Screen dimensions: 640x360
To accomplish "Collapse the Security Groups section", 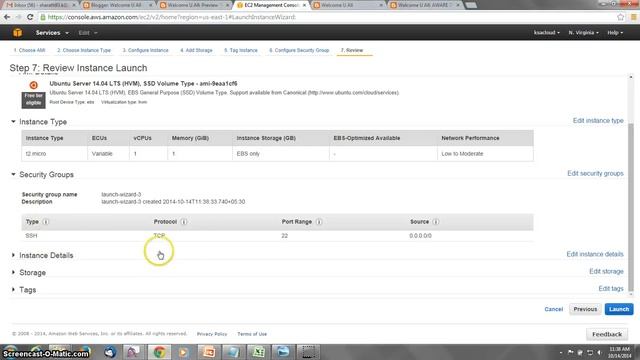I will point(13,174).
